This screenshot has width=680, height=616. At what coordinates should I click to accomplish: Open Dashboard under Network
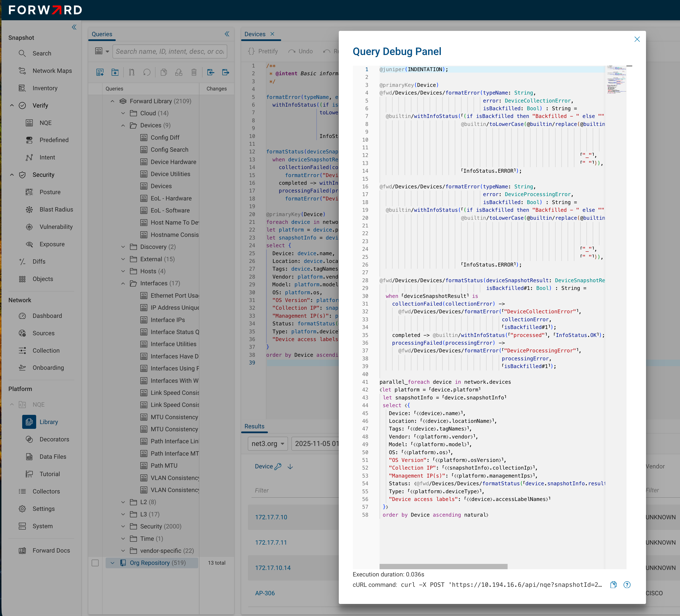tap(47, 316)
